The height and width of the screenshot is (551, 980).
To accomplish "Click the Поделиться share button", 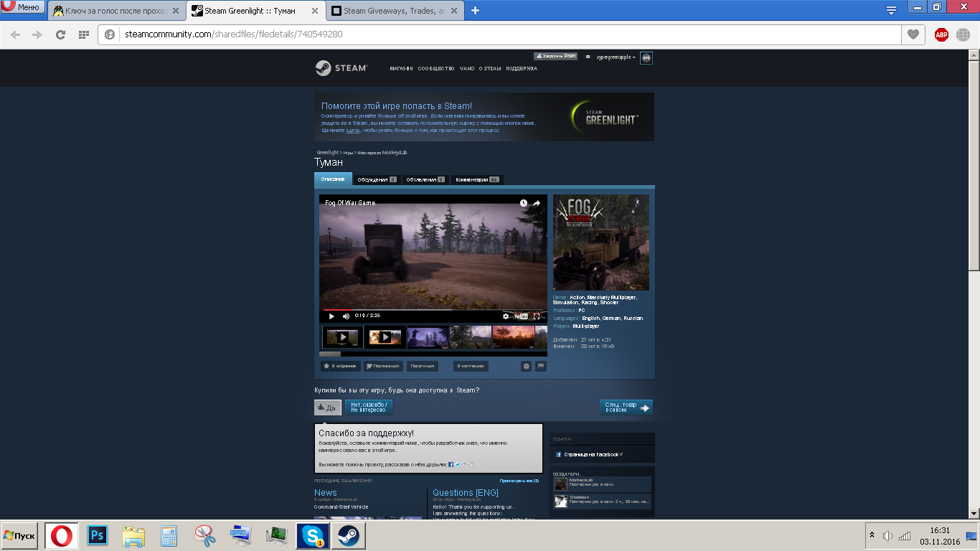I will tap(423, 366).
